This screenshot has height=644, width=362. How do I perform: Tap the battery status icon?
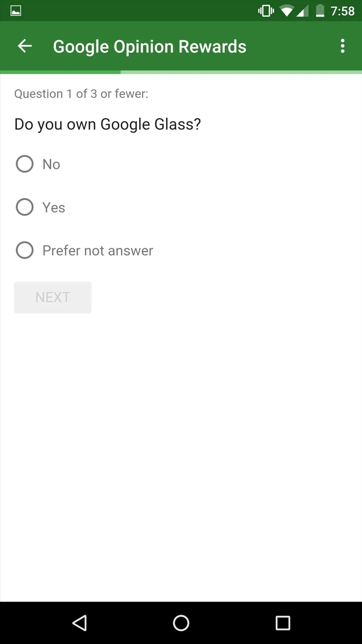tap(320, 11)
